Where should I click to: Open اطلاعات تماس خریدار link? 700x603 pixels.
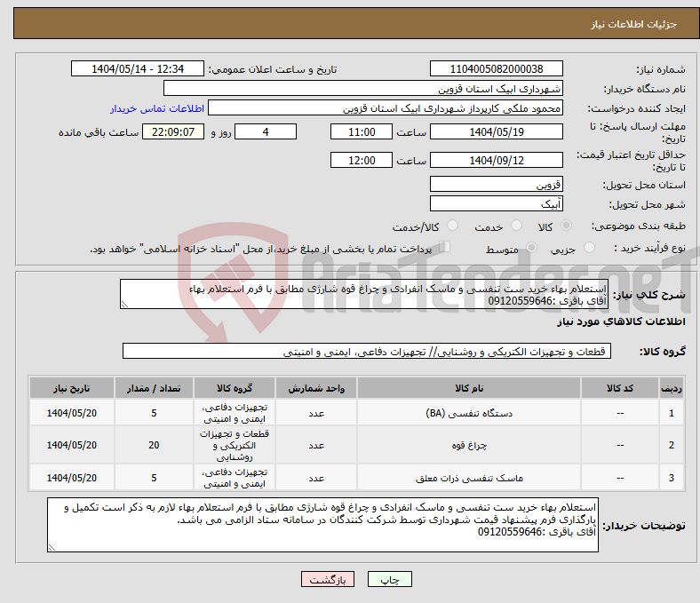coord(157,108)
